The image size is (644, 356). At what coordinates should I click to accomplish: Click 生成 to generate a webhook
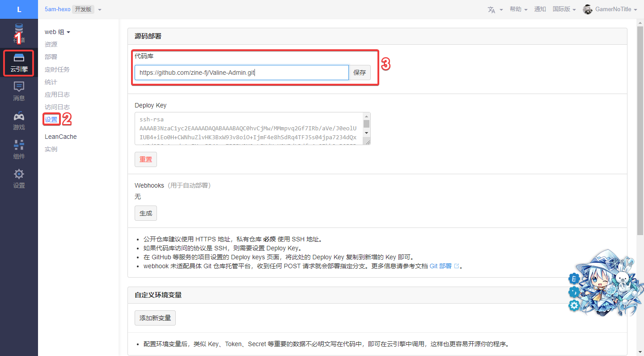click(x=146, y=213)
